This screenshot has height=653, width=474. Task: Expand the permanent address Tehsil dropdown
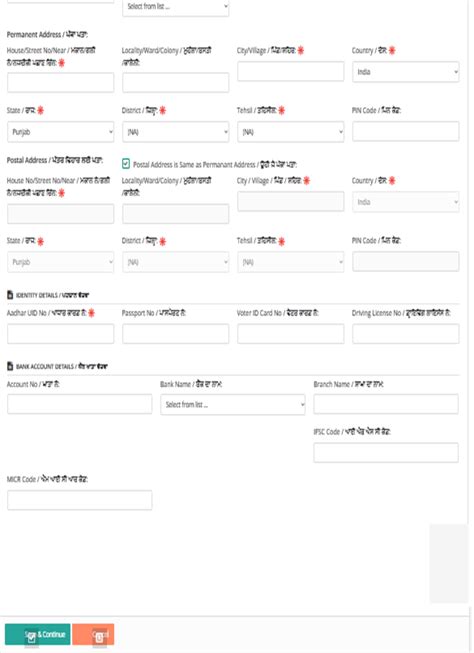[x=291, y=132]
